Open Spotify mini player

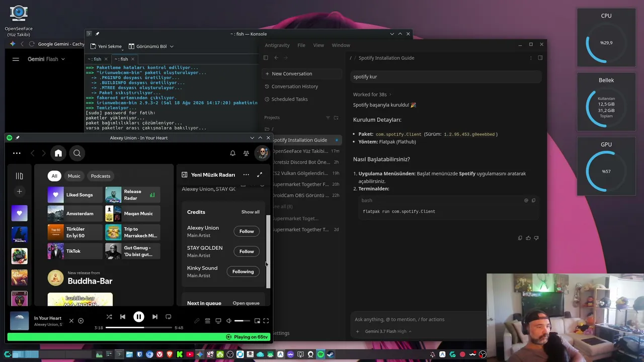pos(257,321)
